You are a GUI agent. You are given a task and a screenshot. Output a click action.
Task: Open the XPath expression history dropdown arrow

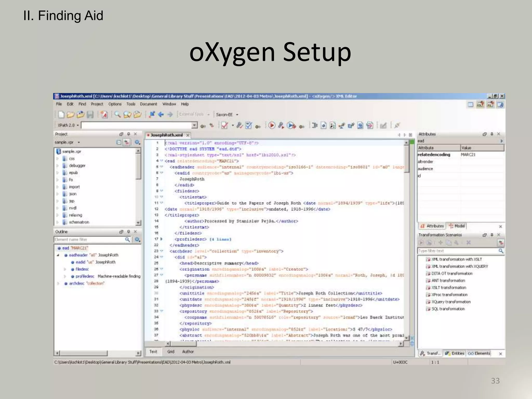(194, 125)
